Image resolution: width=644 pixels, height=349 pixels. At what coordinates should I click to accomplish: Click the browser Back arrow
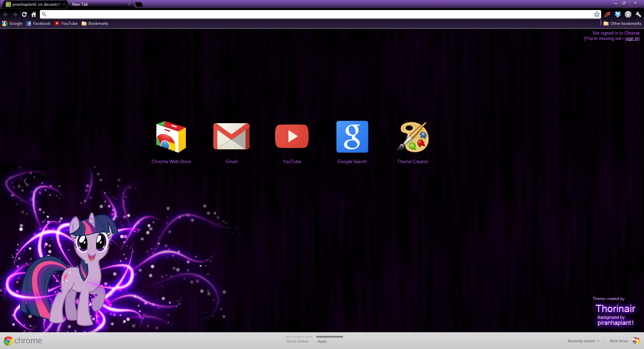(x=5, y=14)
